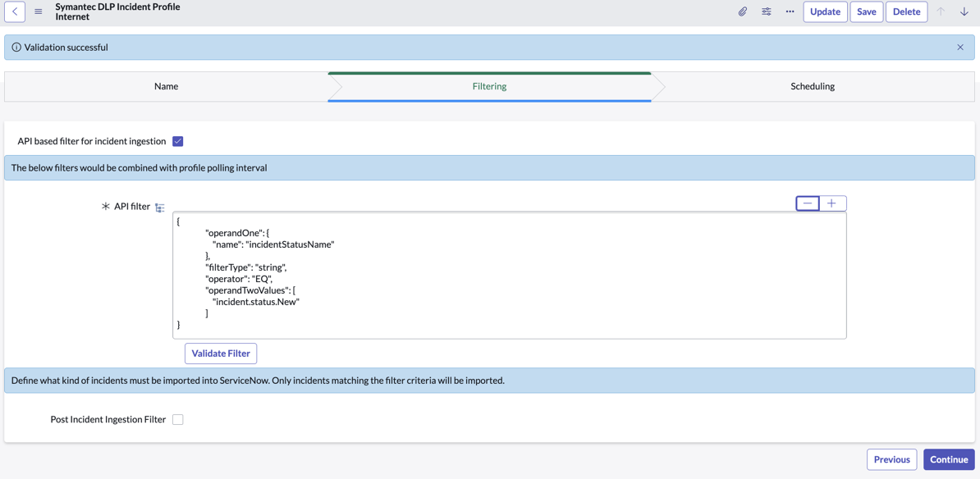Switch to the Name step tab
The image size is (980, 479).
click(167, 87)
